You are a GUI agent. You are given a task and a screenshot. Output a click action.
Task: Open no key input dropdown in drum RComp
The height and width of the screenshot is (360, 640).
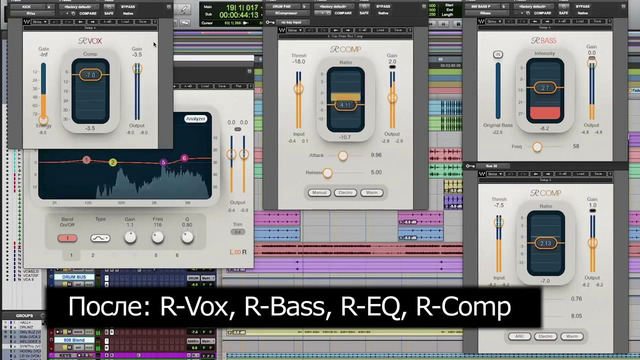click(293, 22)
